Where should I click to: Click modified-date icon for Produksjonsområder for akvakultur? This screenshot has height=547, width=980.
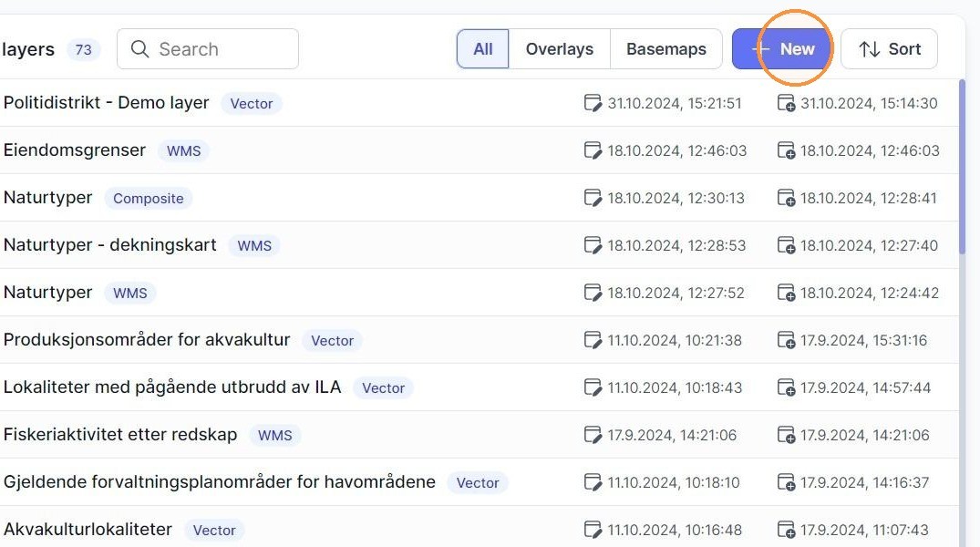point(593,340)
